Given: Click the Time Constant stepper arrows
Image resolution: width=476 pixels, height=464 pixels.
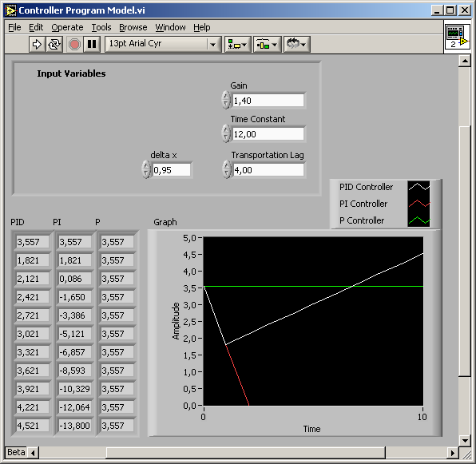Looking at the screenshot, I should [226, 133].
